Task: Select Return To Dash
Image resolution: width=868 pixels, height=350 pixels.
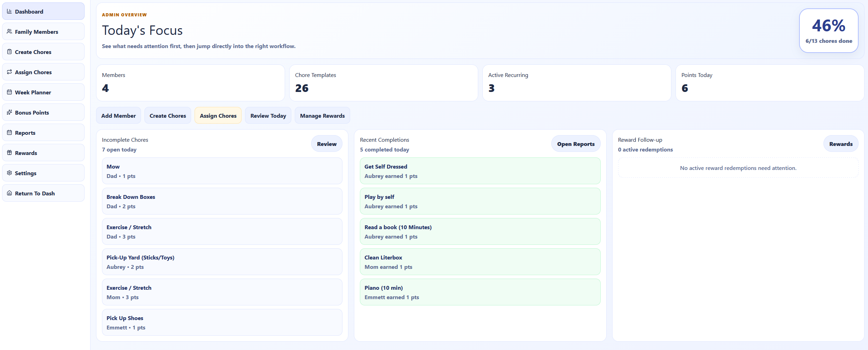Action: [43, 193]
